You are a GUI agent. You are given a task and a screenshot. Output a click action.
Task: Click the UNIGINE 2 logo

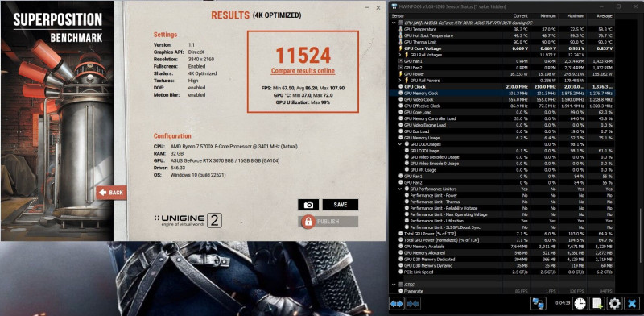188,221
